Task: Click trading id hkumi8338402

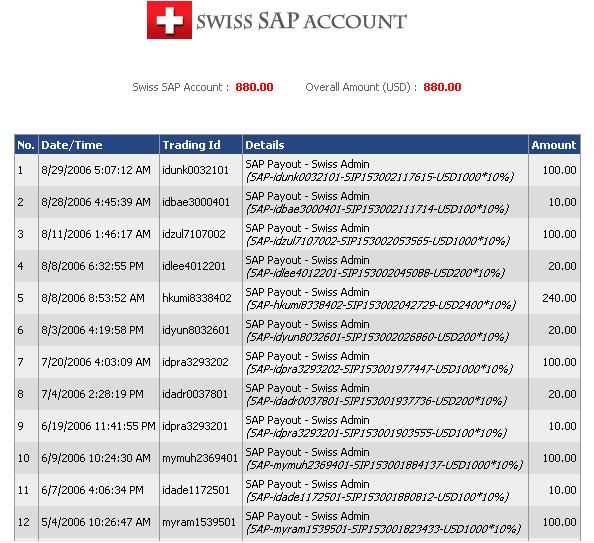Action: coord(197,298)
